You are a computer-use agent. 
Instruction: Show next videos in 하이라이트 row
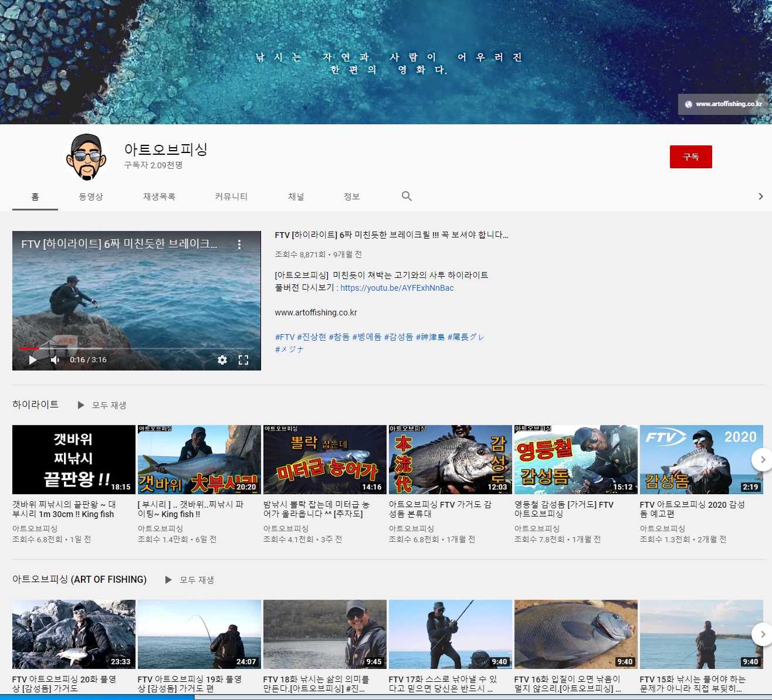(762, 460)
